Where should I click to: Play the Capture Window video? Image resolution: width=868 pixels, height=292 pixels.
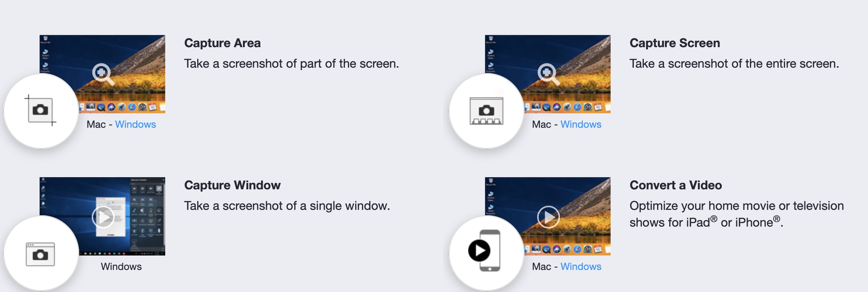(x=103, y=217)
